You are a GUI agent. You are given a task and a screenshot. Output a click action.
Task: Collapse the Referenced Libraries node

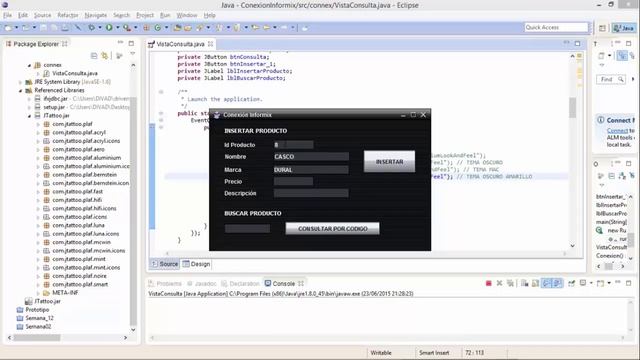coord(20,91)
